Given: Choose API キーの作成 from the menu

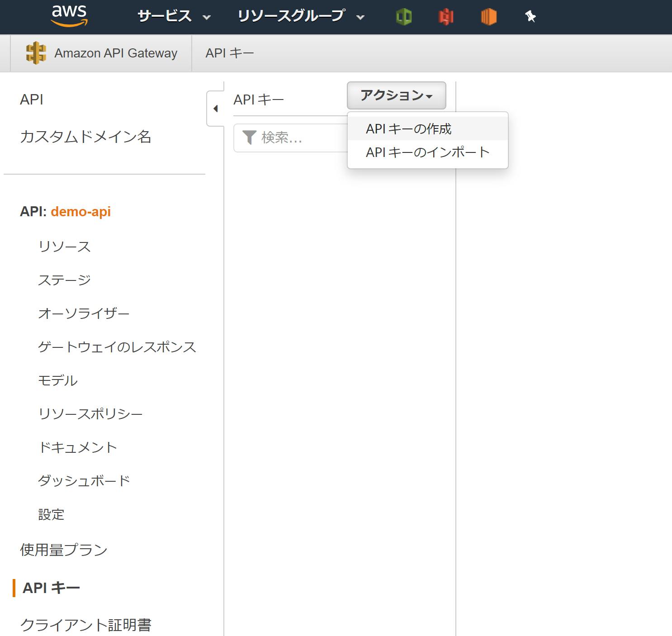Looking at the screenshot, I should [428, 129].
